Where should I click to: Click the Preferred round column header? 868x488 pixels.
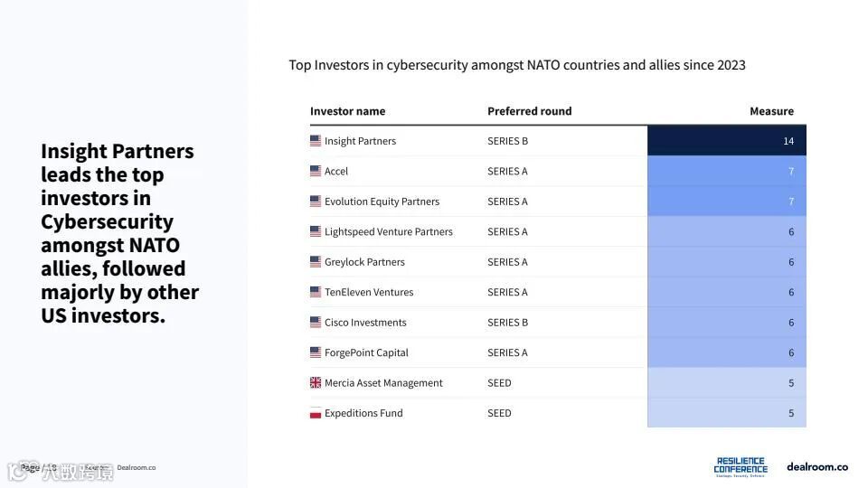[529, 111]
